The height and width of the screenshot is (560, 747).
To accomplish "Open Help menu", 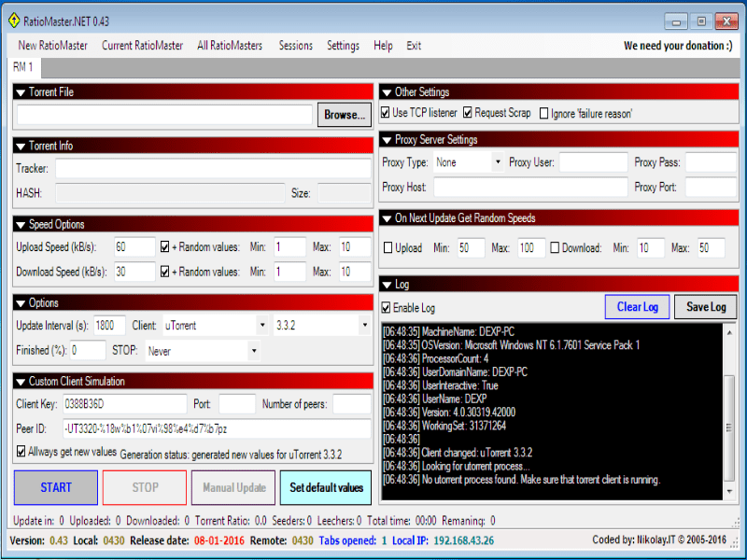I will [383, 46].
